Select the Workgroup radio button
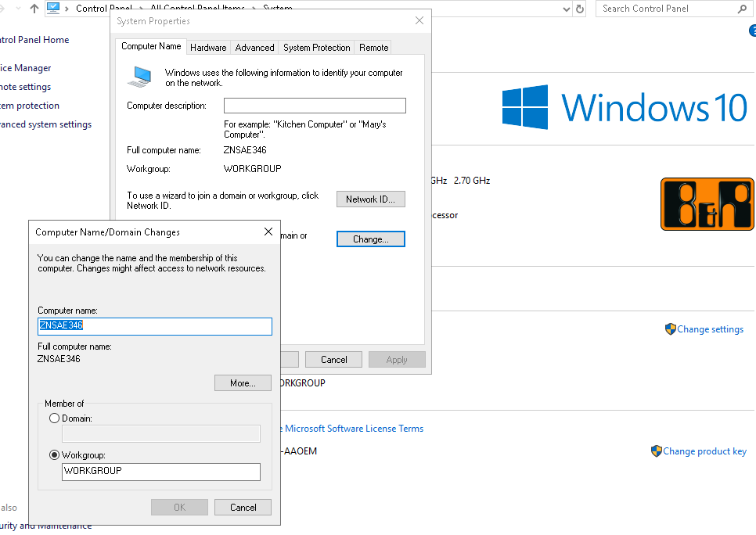This screenshot has height=535, width=756. (55, 455)
